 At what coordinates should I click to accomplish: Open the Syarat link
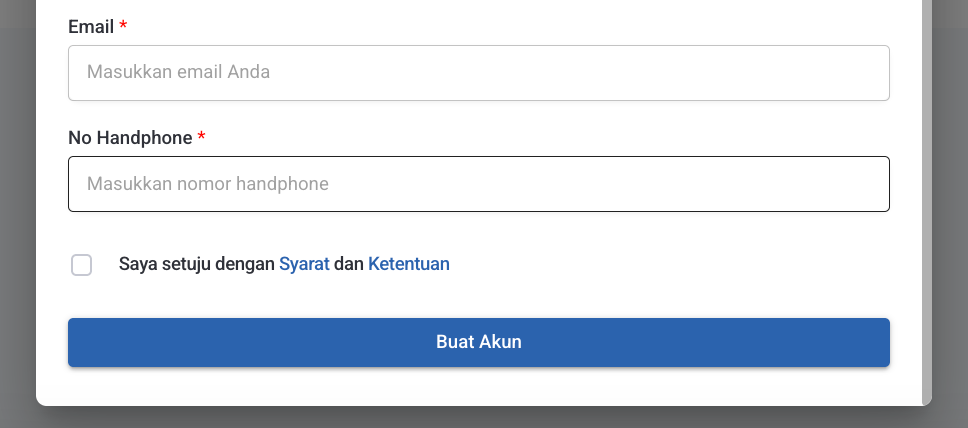(304, 264)
